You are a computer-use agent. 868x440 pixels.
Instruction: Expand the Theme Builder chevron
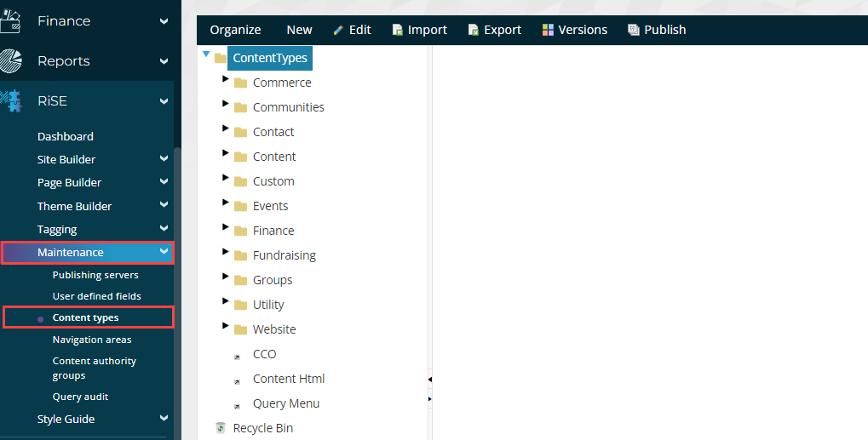click(x=164, y=206)
